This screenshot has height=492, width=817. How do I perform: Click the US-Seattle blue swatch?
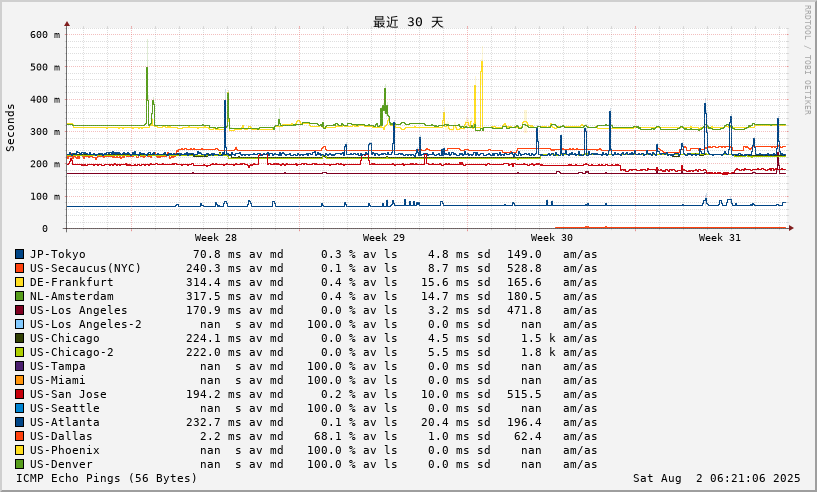[x=19, y=409]
